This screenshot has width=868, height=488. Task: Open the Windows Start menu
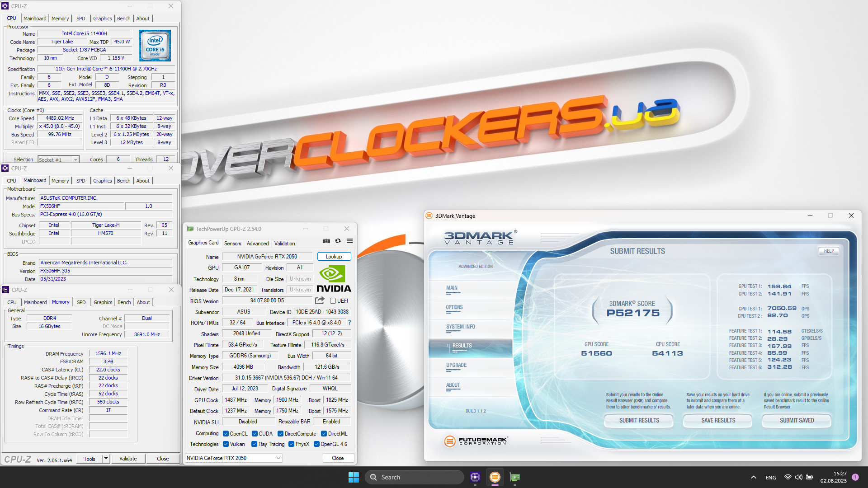point(354,477)
